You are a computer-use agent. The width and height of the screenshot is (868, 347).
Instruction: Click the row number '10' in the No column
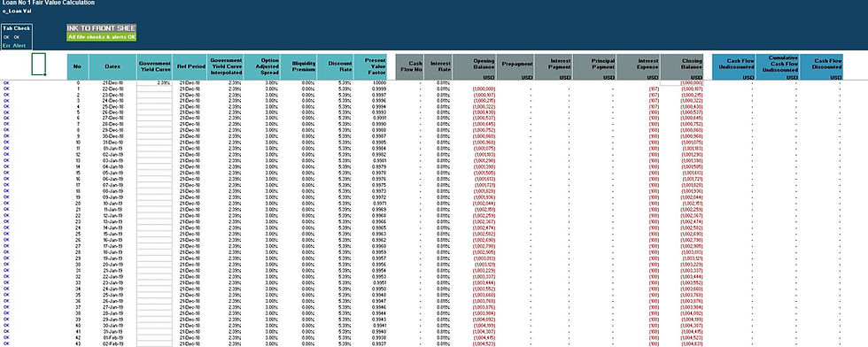point(78,143)
